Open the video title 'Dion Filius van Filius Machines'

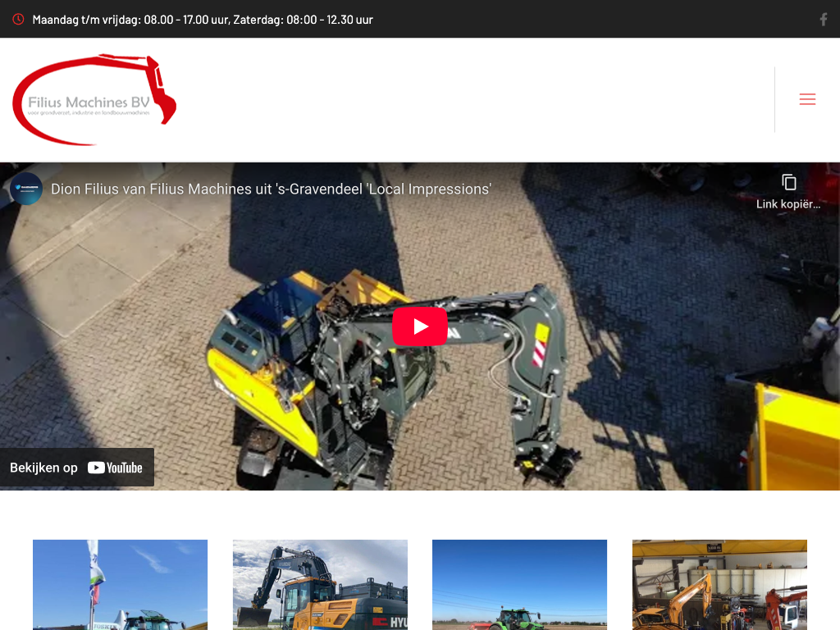pyautogui.click(x=271, y=189)
